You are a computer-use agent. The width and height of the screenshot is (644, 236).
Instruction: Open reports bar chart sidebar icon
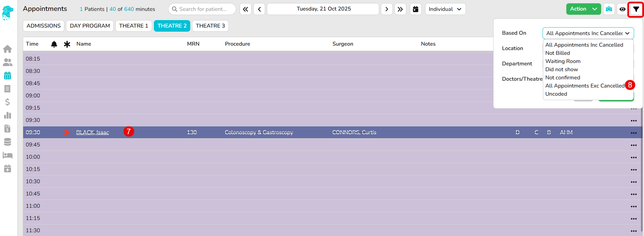tap(7, 115)
